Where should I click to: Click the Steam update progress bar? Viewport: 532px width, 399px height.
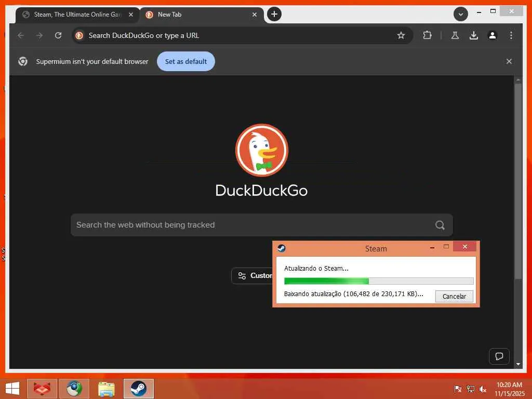(379, 281)
